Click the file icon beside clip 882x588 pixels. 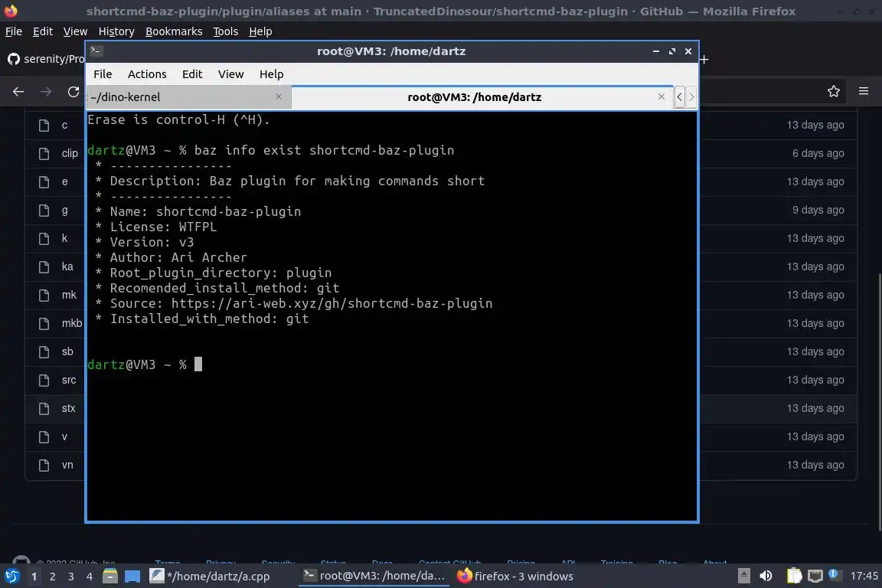(44, 154)
